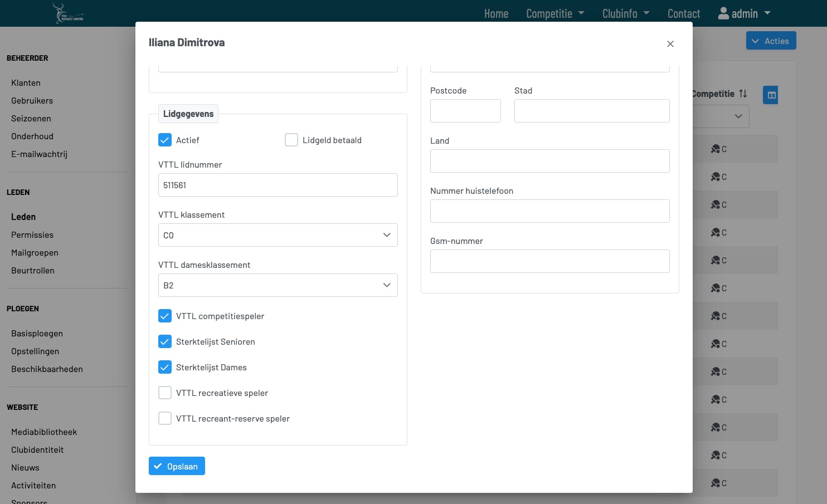
Task: Expand the VTTL damesklassement dropdown
Action: point(278,285)
